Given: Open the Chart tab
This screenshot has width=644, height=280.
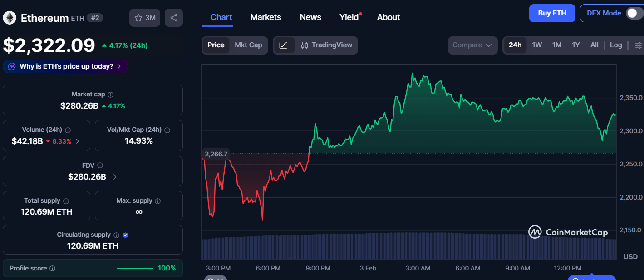Looking at the screenshot, I should [x=221, y=17].
